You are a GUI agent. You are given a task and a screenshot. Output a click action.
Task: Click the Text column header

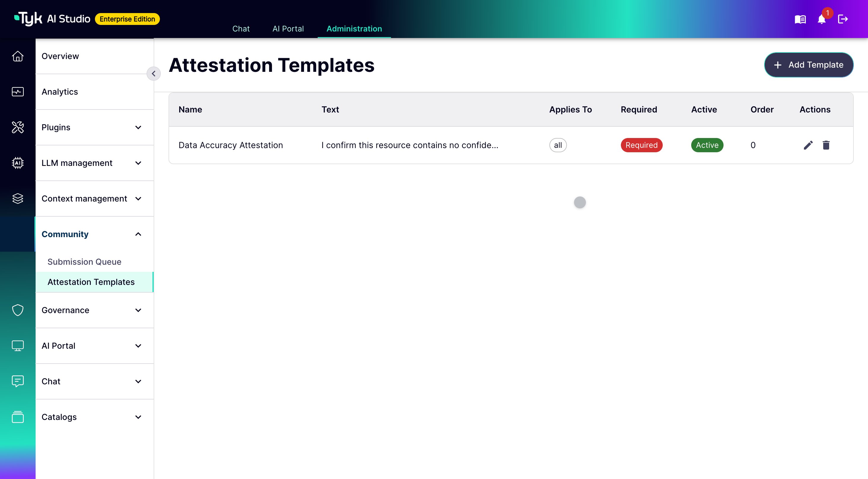pos(330,110)
